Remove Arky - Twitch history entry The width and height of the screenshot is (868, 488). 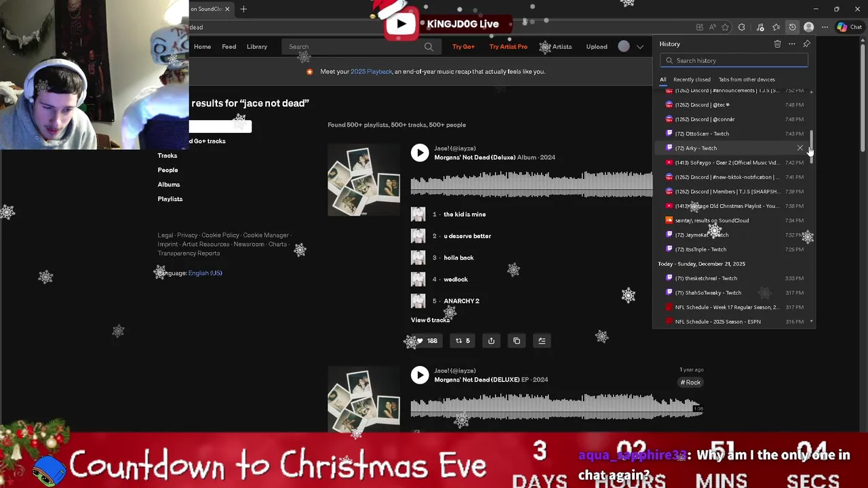pyautogui.click(x=800, y=148)
